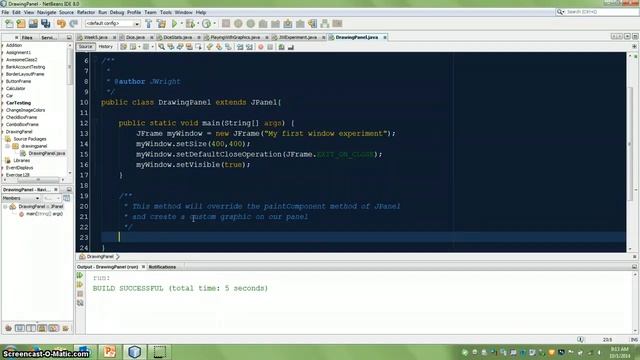The width and height of the screenshot is (640, 360).
Task: Build project with the hammer icon
Action: [x=149, y=24]
